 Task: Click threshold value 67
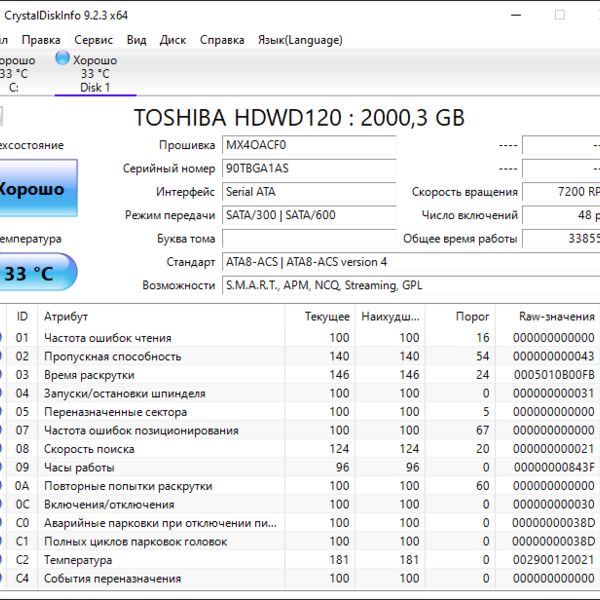pyautogui.click(x=483, y=430)
